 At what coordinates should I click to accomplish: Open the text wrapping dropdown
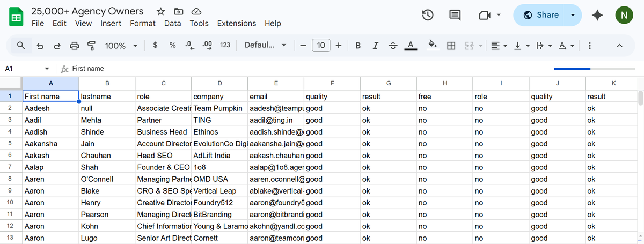[x=544, y=46]
